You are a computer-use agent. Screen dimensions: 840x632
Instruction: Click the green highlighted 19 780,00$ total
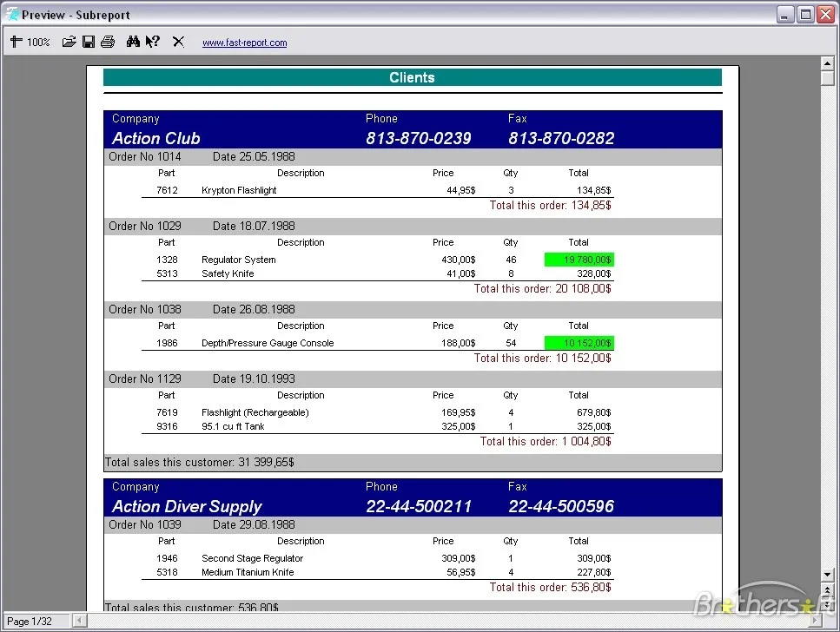click(579, 260)
